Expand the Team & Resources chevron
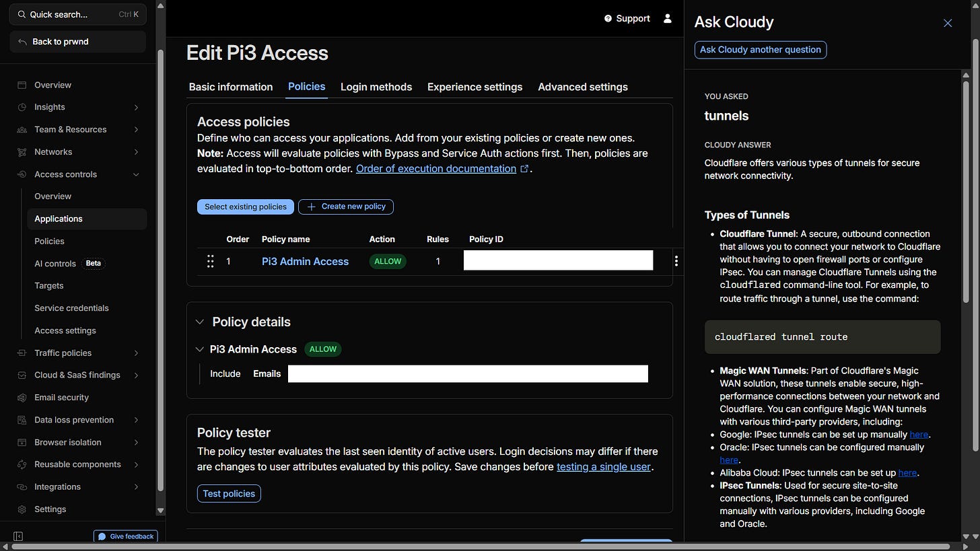 click(136, 129)
